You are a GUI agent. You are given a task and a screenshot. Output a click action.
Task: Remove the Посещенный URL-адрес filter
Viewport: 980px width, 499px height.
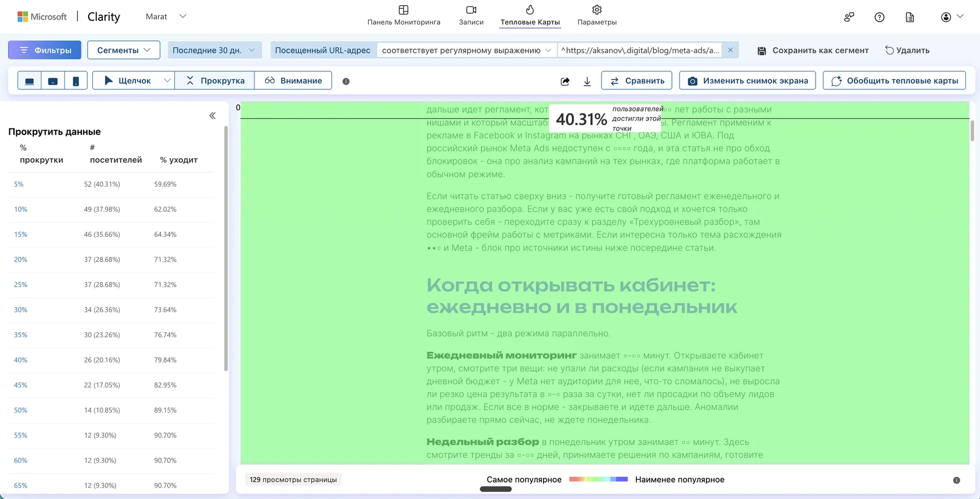tap(730, 50)
